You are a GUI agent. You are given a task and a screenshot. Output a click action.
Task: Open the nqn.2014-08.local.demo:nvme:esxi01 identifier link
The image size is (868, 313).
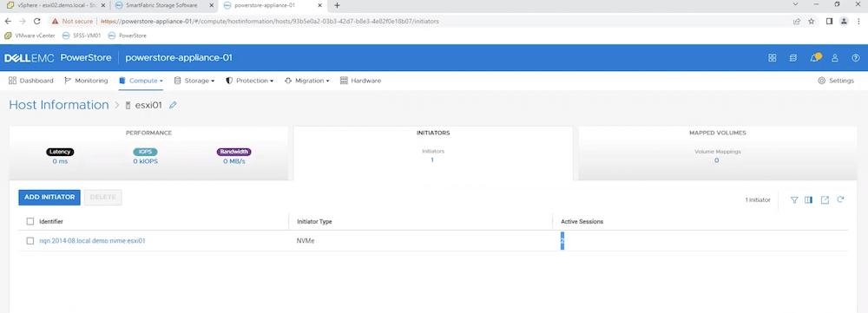click(x=93, y=240)
